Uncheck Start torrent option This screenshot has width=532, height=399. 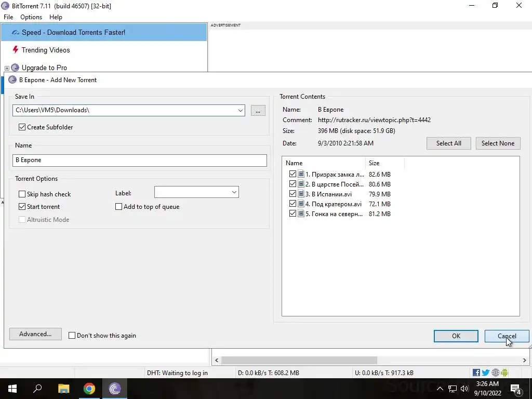pos(22,206)
